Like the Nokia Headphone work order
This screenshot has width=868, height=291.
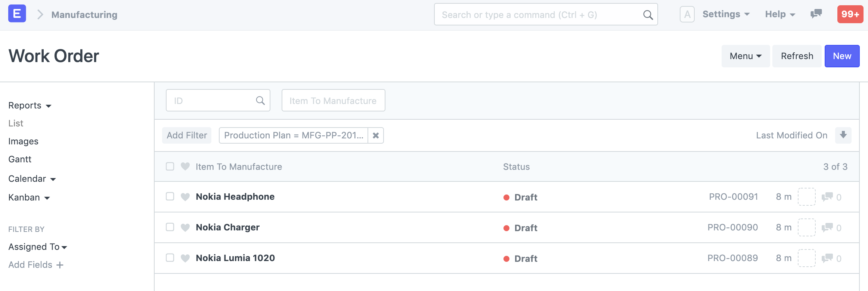[x=185, y=197]
